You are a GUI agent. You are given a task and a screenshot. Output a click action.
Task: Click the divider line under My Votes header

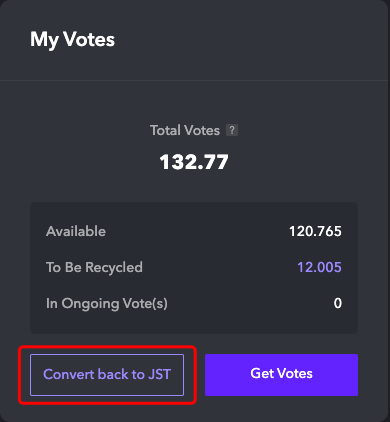pos(195,80)
